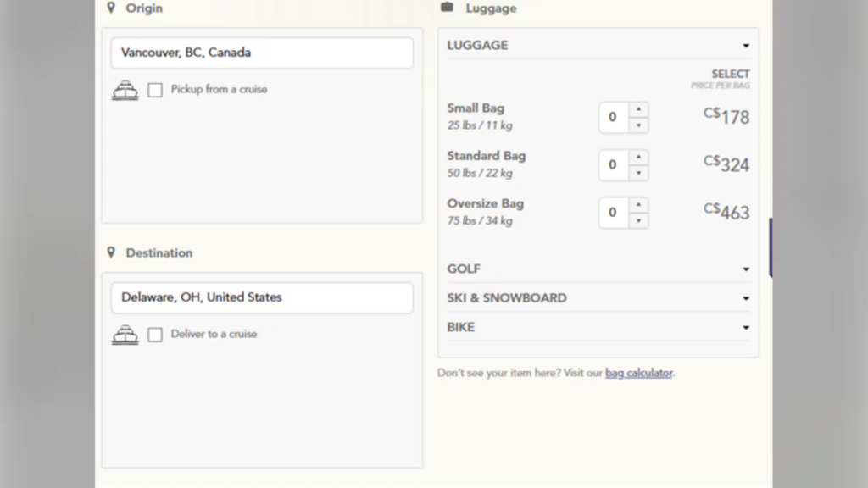Decrease Standard Bag quantity

[638, 173]
